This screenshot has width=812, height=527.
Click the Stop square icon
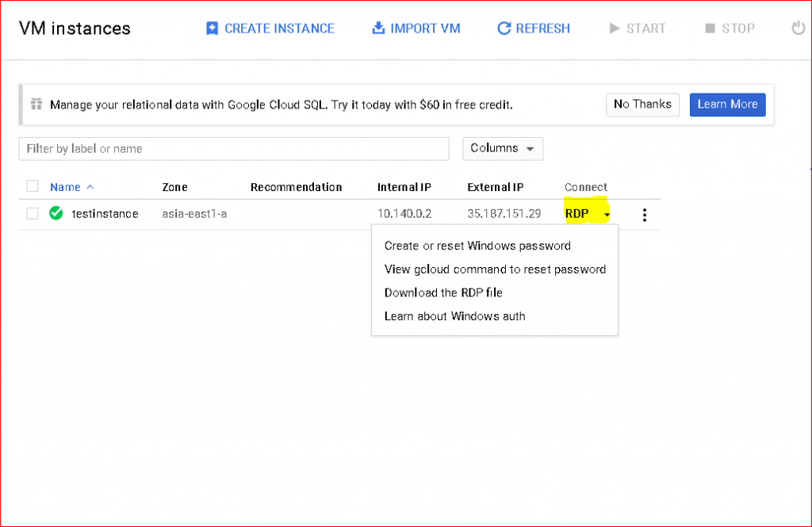(x=710, y=29)
